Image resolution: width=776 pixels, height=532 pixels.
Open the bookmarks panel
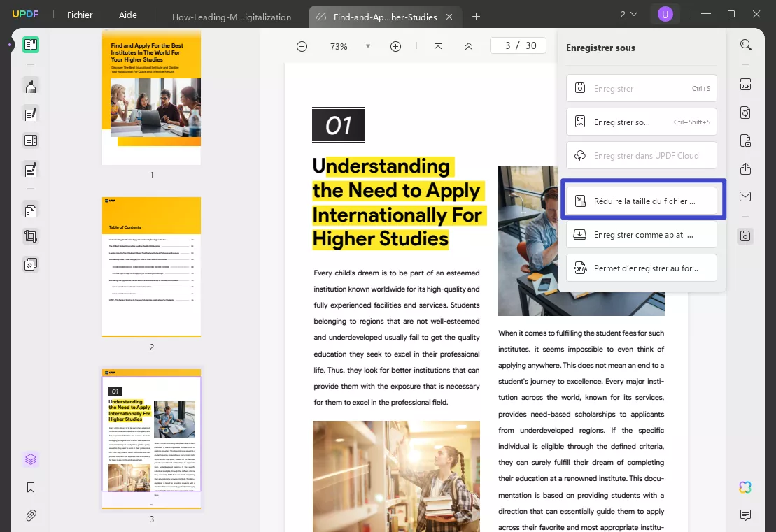[29, 487]
